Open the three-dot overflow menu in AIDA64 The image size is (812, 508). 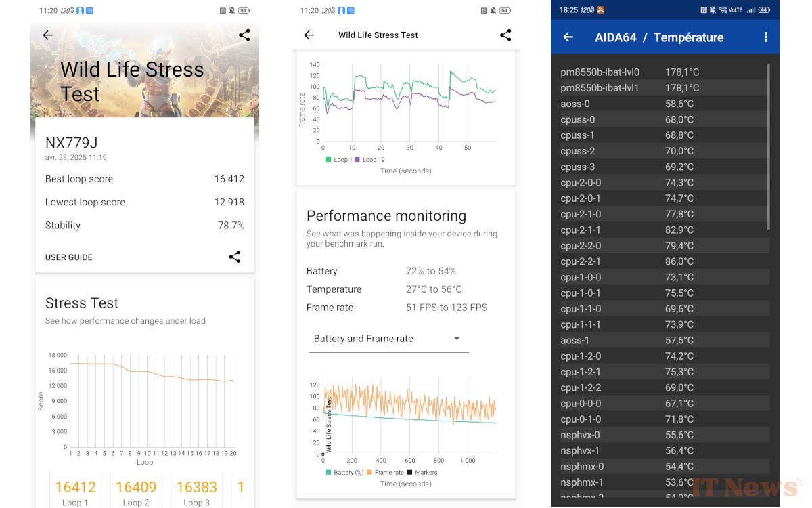[x=765, y=37]
